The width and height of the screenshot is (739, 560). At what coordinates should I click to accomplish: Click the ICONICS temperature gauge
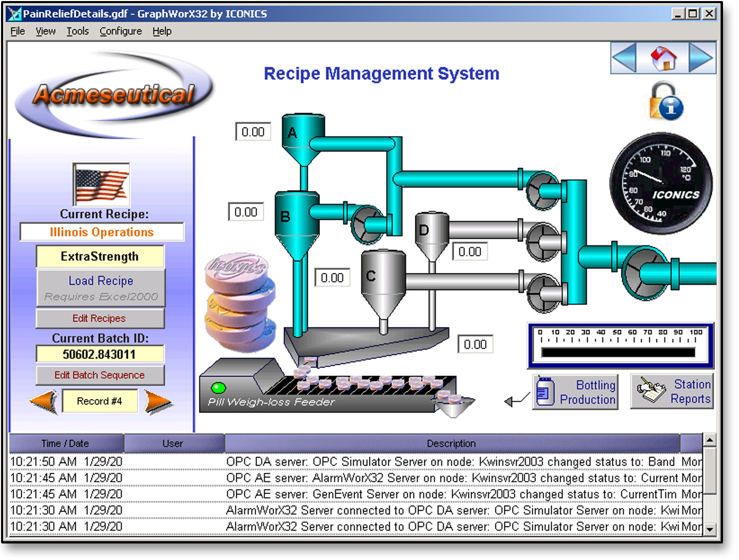coord(661,183)
